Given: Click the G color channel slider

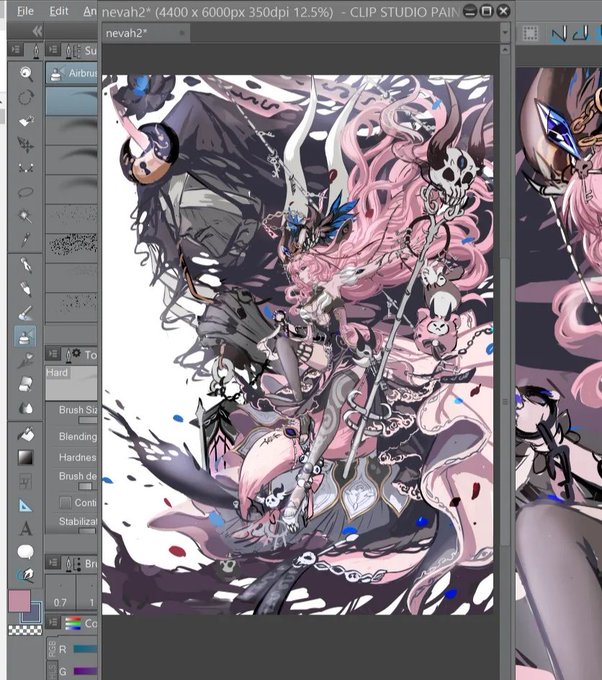Looking at the screenshot, I should click(x=85, y=671).
